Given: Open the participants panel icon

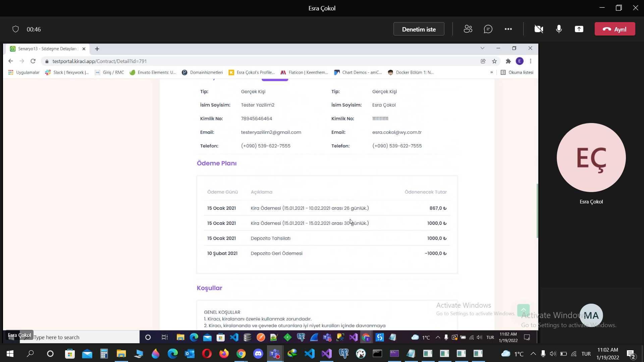Looking at the screenshot, I should (468, 29).
